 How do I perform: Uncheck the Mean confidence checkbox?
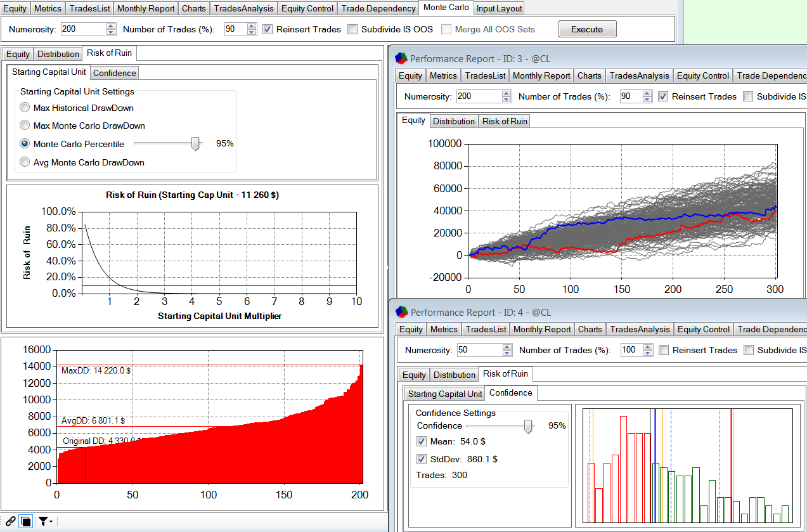pyautogui.click(x=422, y=441)
